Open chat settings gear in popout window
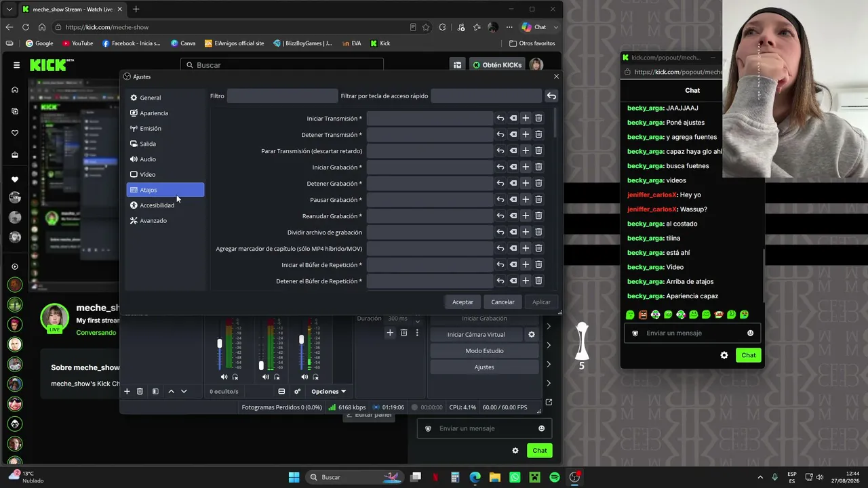This screenshot has height=488, width=868. 724,355
